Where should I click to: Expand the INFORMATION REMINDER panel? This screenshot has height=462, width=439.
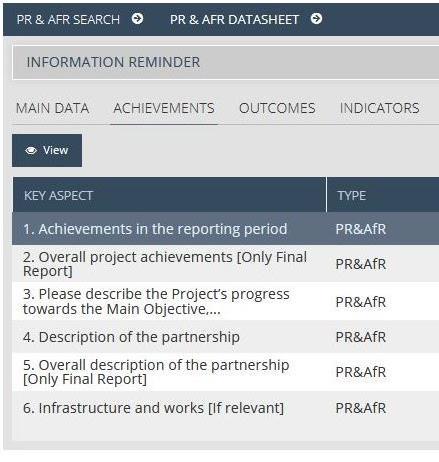[x=226, y=63]
